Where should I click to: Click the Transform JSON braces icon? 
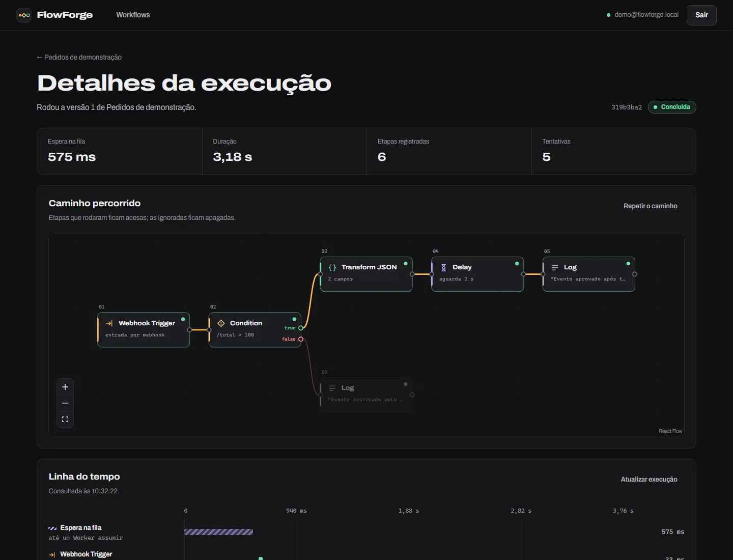pyautogui.click(x=332, y=267)
